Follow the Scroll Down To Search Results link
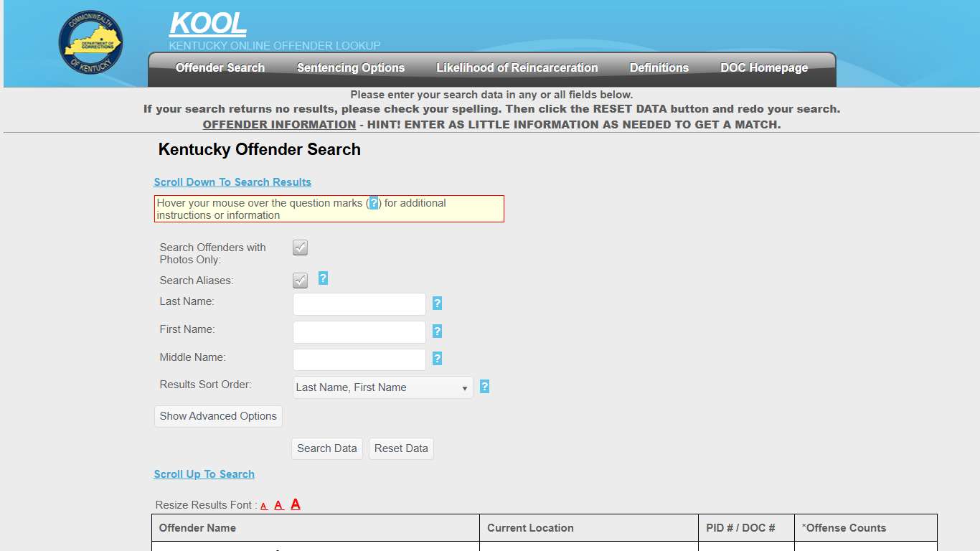Viewport: 980px width, 551px height. click(x=232, y=182)
